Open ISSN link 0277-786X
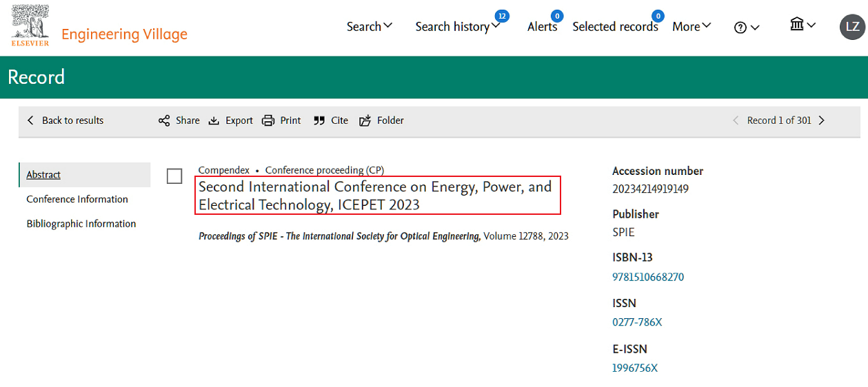The image size is (868, 387). click(637, 322)
